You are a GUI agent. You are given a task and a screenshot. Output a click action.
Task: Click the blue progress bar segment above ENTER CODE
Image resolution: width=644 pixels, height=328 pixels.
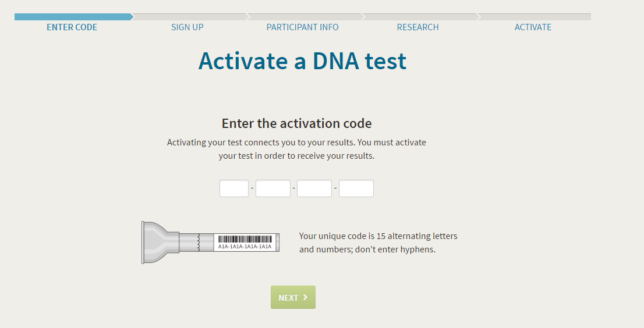coord(74,17)
